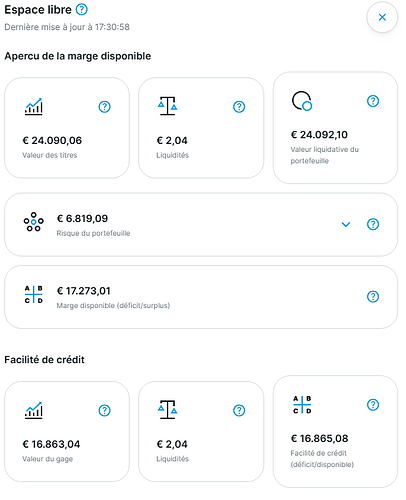Click help icon on Valeur du gage card
This screenshot has width=406, height=500.
pos(104,410)
